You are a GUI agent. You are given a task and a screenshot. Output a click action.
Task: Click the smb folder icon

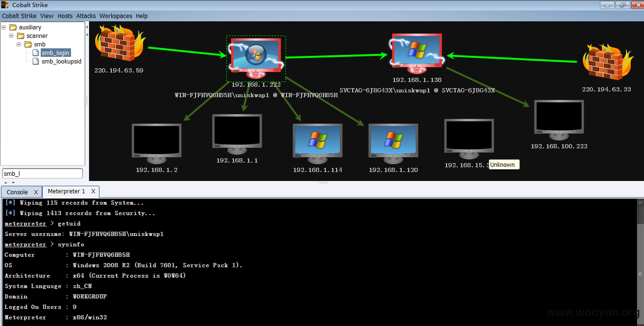[x=28, y=45]
